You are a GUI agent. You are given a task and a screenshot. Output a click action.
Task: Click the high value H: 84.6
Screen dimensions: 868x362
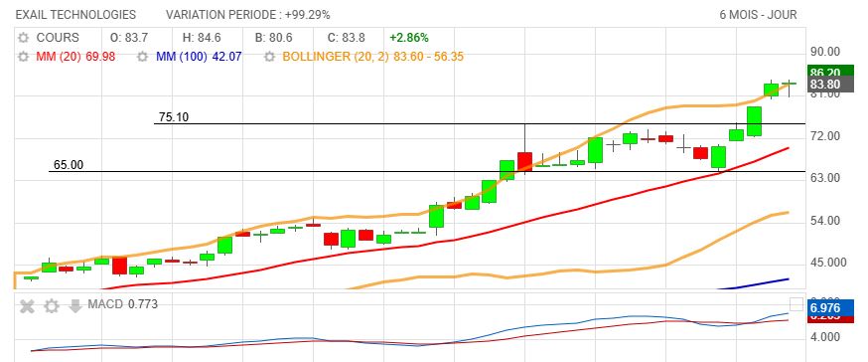coord(202,38)
